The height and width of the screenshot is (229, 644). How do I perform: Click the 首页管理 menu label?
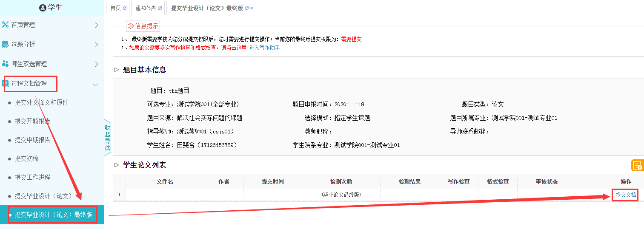click(x=23, y=25)
